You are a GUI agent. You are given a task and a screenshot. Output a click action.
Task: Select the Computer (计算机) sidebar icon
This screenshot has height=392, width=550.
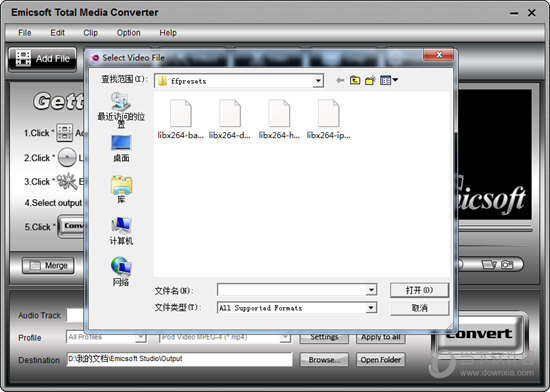tap(121, 231)
